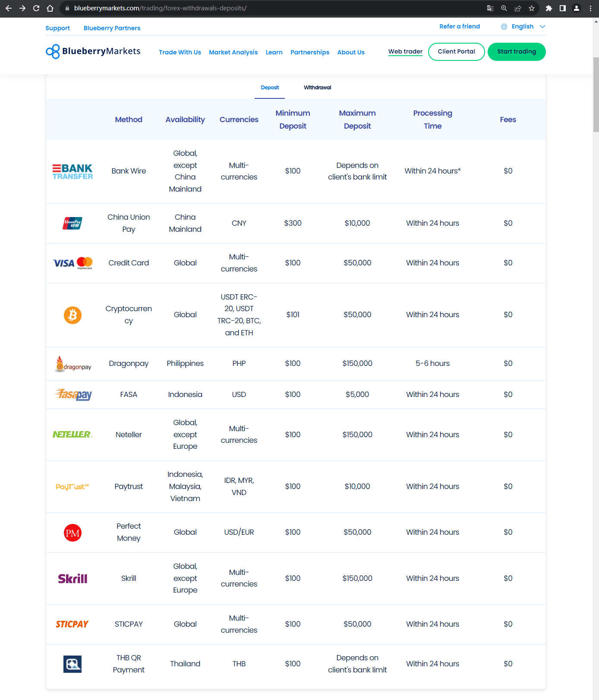599x700 pixels.
Task: Click the Neteller logo
Action: [x=73, y=435]
